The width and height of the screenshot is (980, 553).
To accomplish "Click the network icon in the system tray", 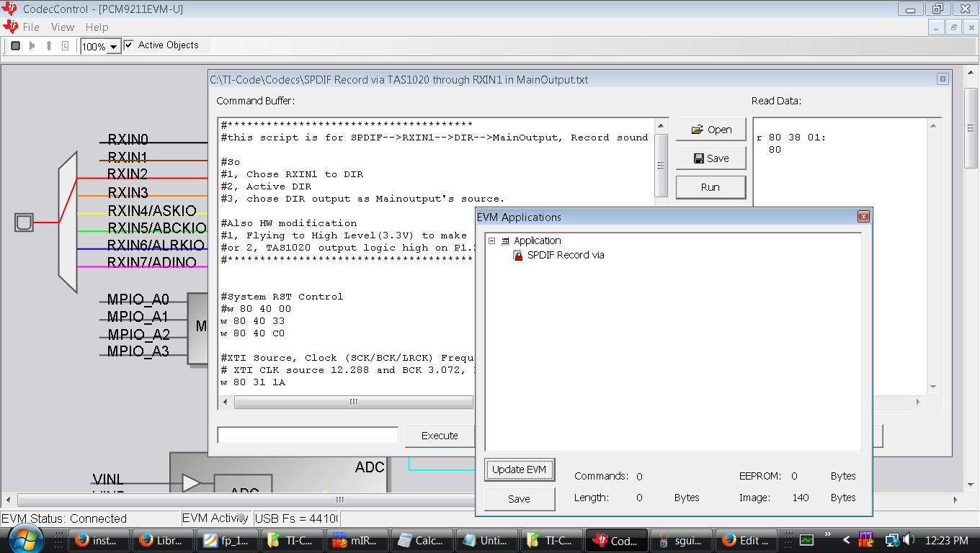I will [x=892, y=541].
